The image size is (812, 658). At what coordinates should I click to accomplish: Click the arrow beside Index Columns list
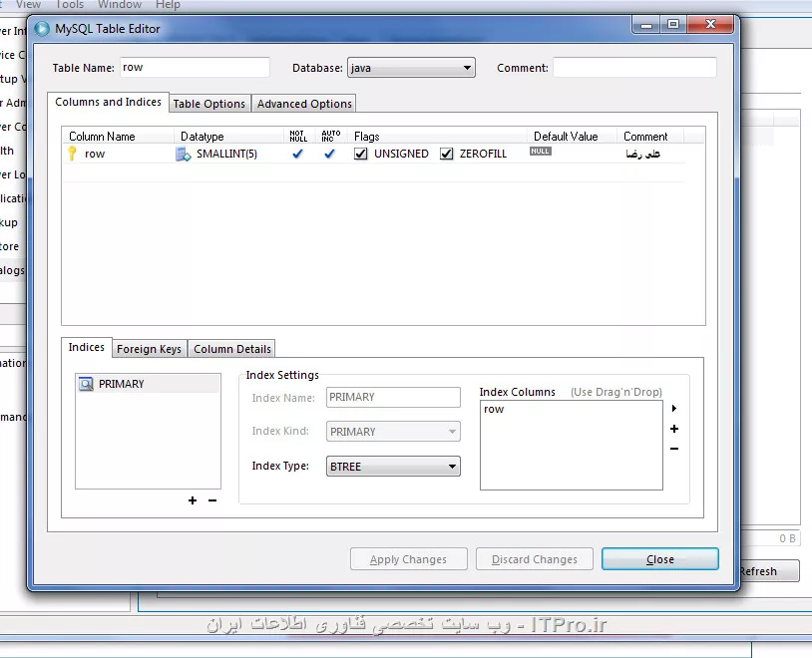pos(674,408)
